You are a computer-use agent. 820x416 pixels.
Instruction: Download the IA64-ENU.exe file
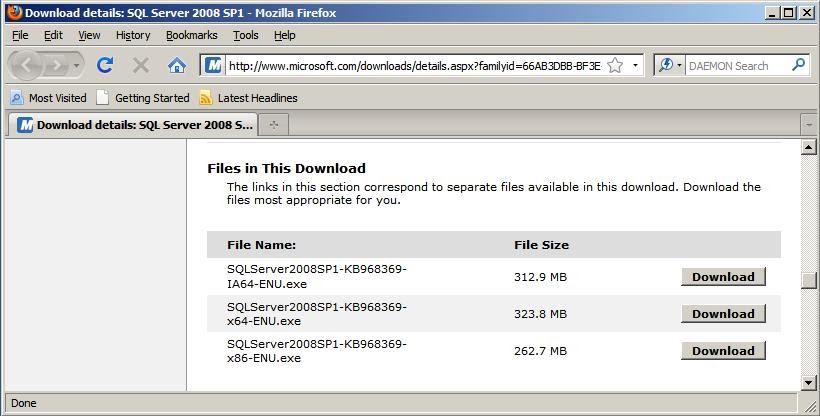[x=723, y=277]
